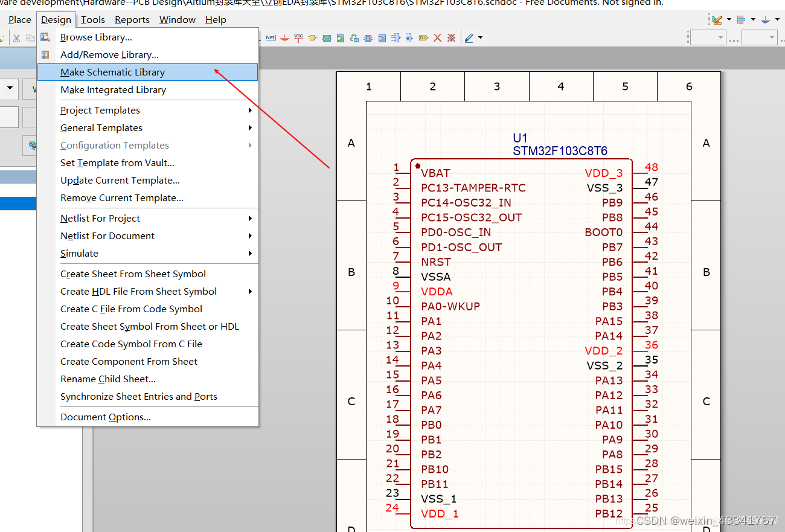
Task: Choose Create HDL File From Sheet Symbol
Action: click(148, 292)
